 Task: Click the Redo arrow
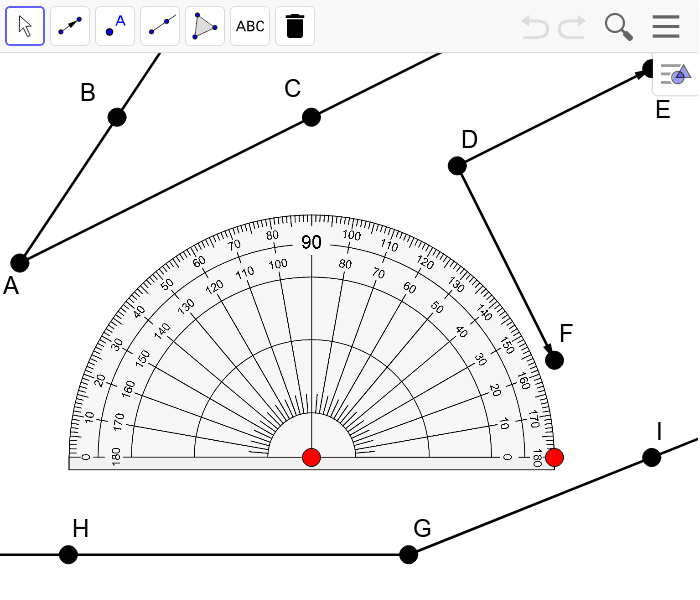[x=572, y=27]
